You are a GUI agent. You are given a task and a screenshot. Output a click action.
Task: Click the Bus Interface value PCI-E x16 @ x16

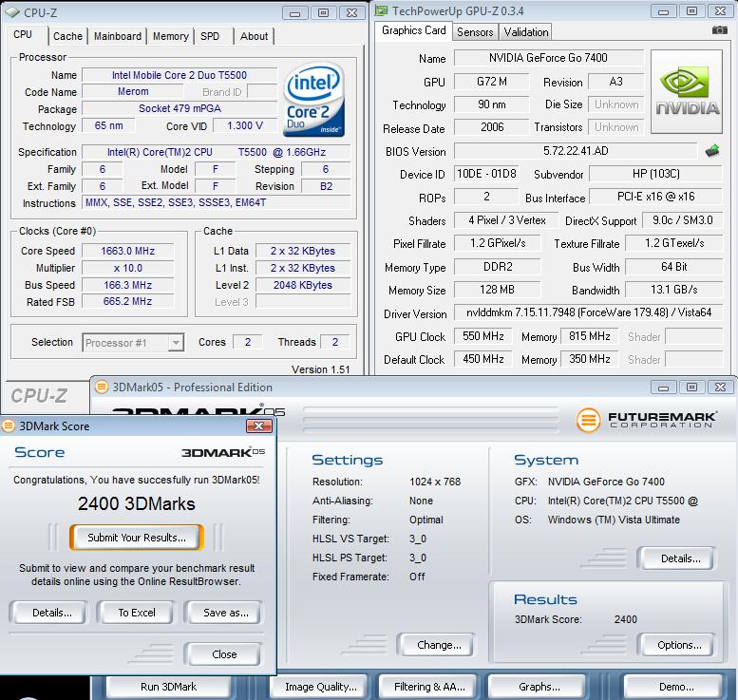[x=655, y=197]
